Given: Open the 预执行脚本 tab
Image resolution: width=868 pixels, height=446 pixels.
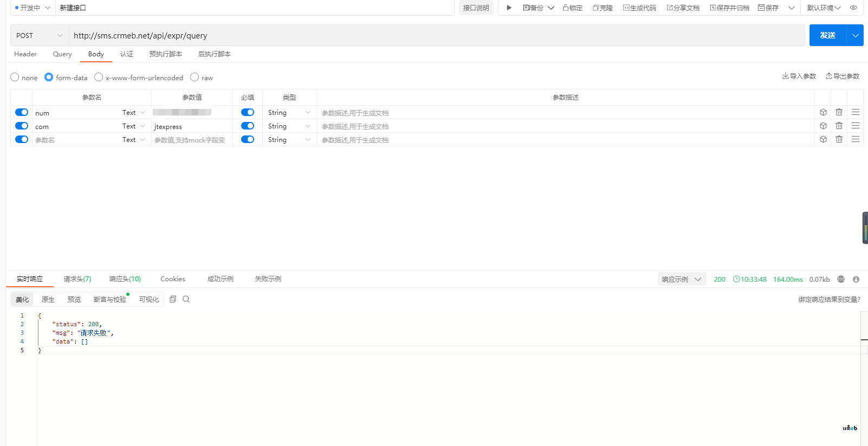Looking at the screenshot, I should coord(166,54).
